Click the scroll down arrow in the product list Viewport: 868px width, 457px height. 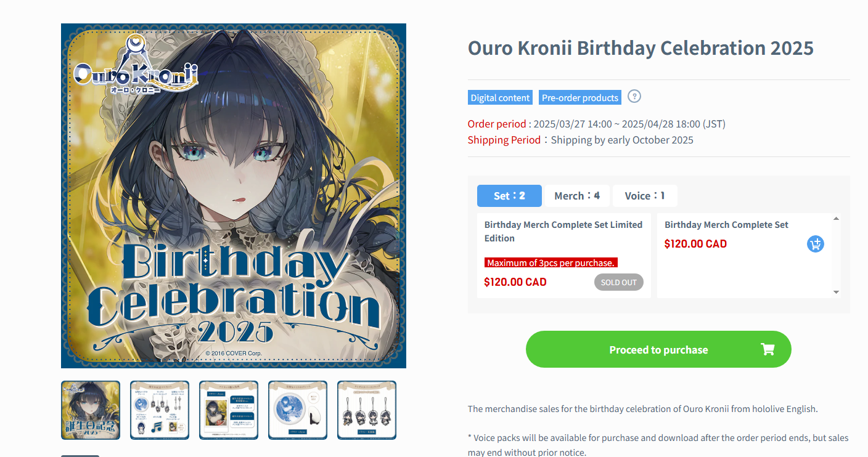click(837, 292)
